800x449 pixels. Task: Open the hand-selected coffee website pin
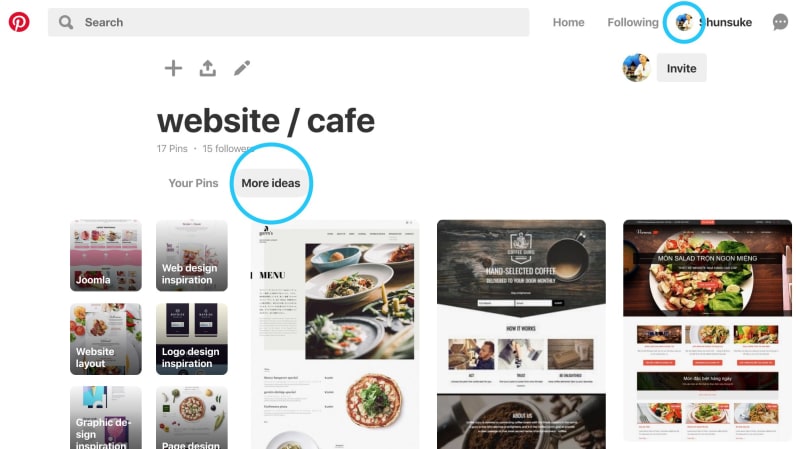(x=521, y=334)
